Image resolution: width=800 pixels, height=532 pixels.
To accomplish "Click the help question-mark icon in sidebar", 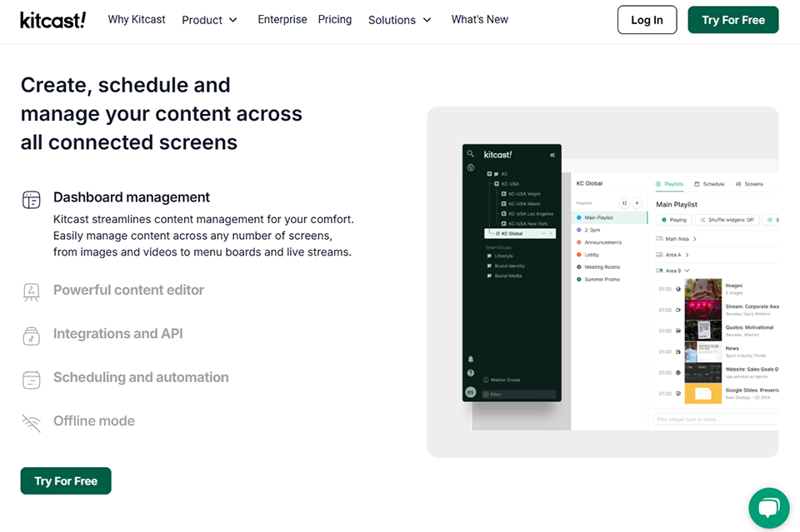I will click(x=470, y=373).
